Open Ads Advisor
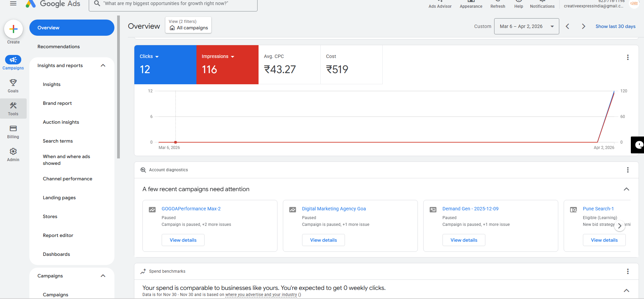This screenshot has width=644, height=299. [x=440, y=4]
